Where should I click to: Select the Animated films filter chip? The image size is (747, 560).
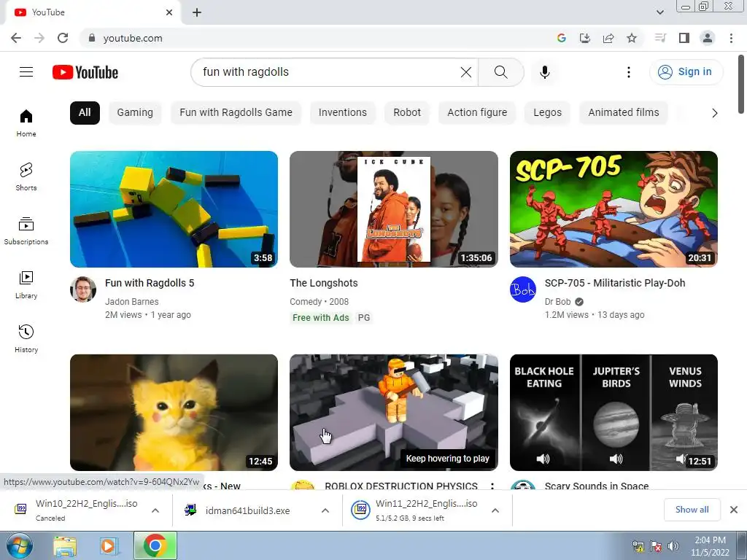pyautogui.click(x=624, y=113)
